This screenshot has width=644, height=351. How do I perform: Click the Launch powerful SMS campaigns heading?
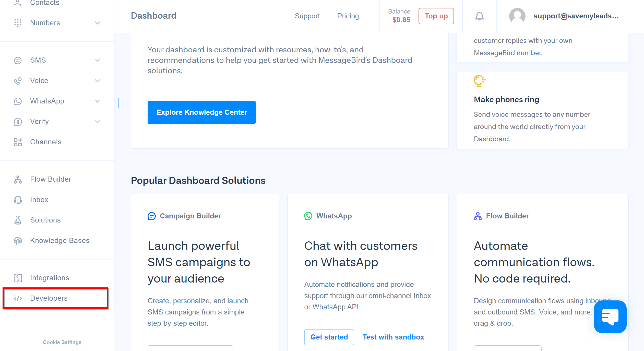(199, 262)
